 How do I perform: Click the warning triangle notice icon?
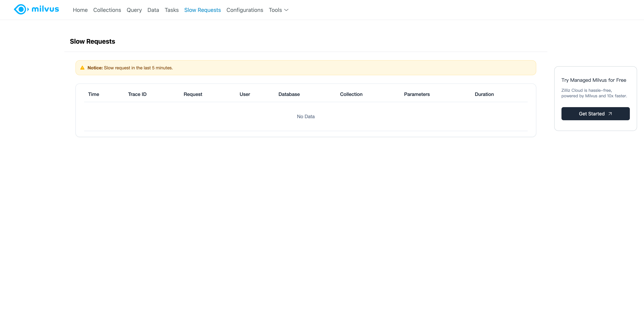[82, 68]
